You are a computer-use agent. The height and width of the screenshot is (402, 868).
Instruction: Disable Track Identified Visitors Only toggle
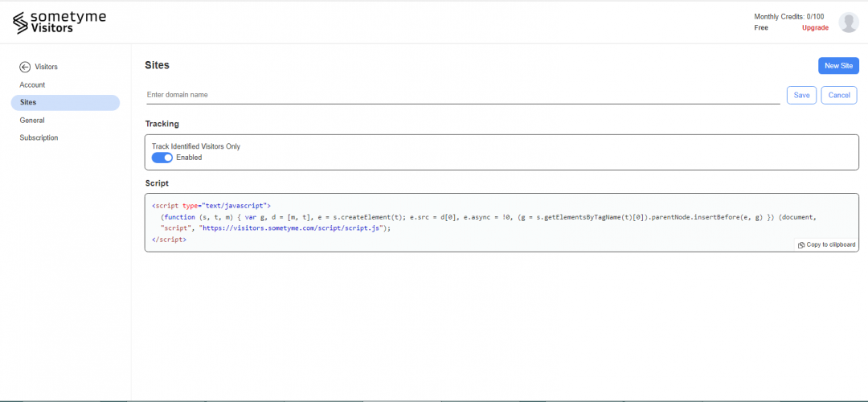tap(162, 158)
